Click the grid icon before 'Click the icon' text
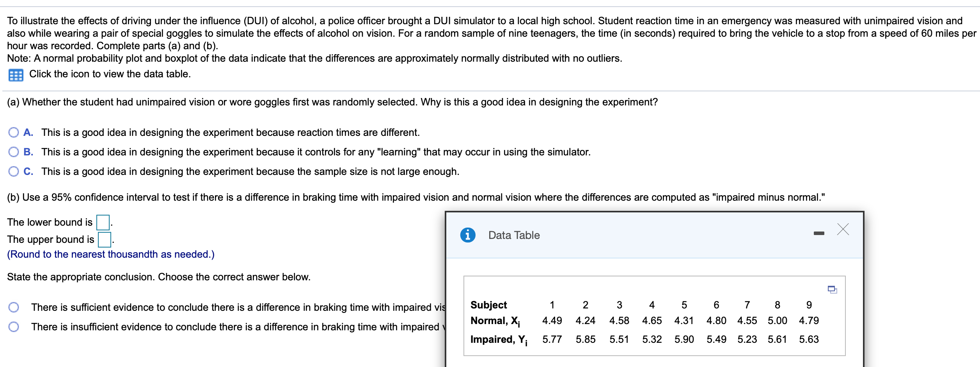This screenshot has width=980, height=367. point(16,75)
